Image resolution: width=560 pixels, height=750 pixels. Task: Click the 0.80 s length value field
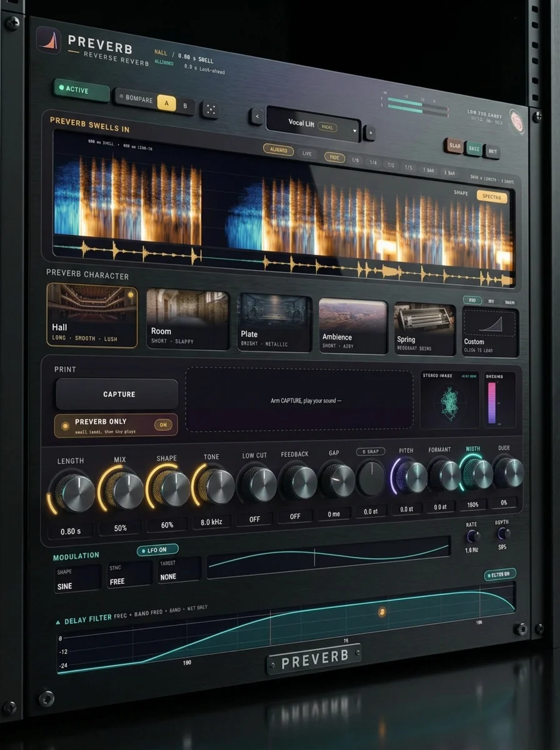coord(71,531)
